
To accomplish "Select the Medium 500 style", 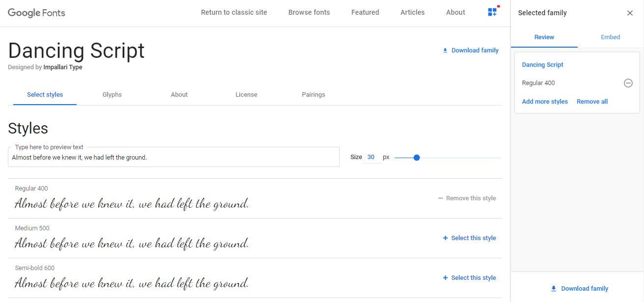I will tap(469, 238).
